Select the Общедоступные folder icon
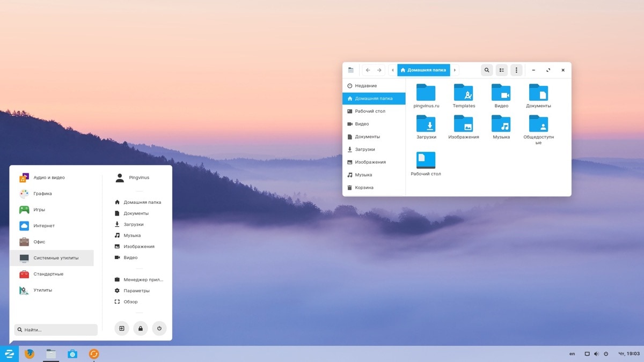This screenshot has height=362, width=644. [539, 124]
